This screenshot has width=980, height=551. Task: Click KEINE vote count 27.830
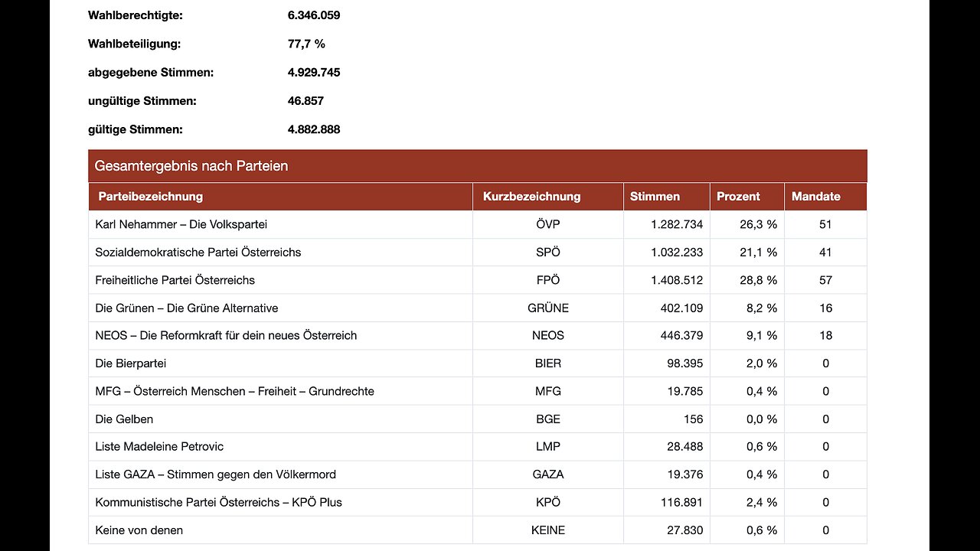click(x=685, y=530)
